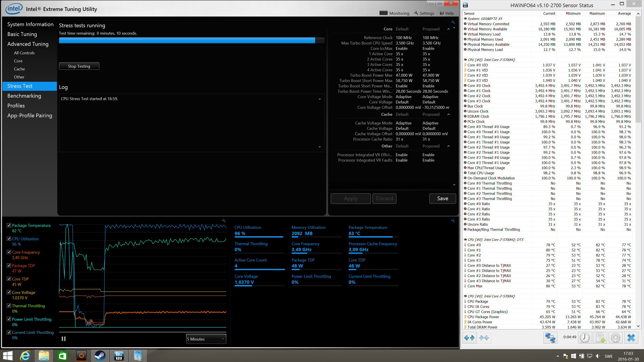Click the Action Center flag tray icon

[x=565, y=356]
